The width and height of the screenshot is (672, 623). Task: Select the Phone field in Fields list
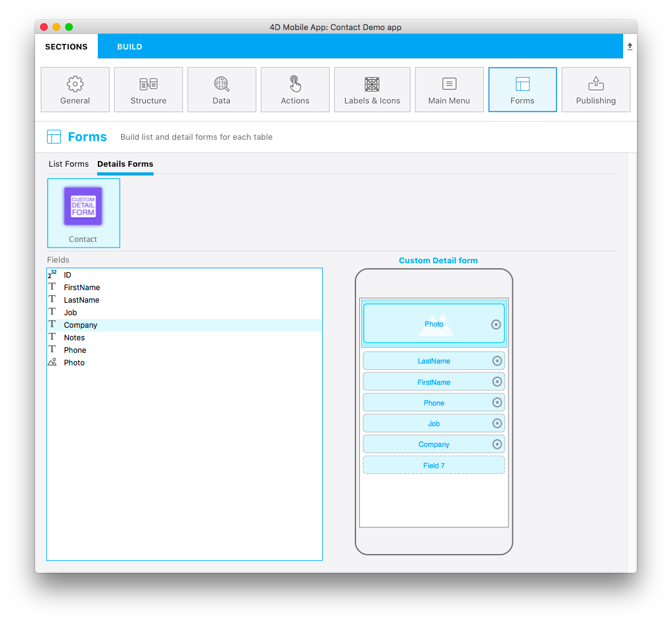[185, 350]
